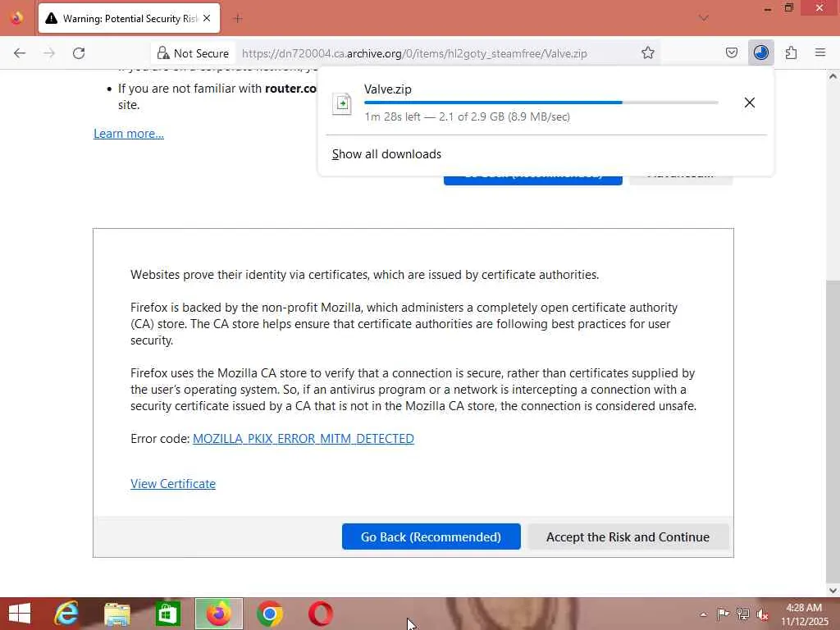Screen dimensions: 840x630
Task: Close the Warning: Potential Security Risk tab
Action: pos(207,19)
